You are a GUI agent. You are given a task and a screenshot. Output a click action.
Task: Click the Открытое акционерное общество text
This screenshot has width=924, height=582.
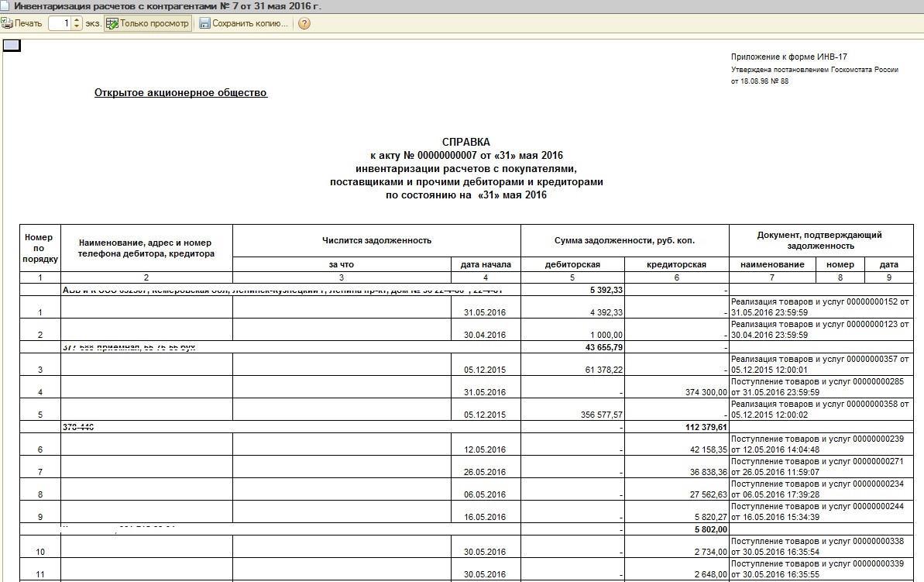pyautogui.click(x=181, y=92)
